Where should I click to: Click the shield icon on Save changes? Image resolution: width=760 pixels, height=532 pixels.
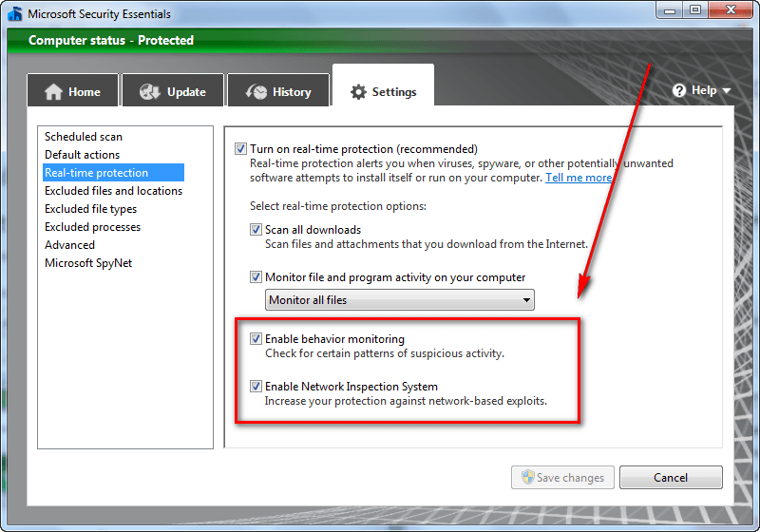pos(528,477)
